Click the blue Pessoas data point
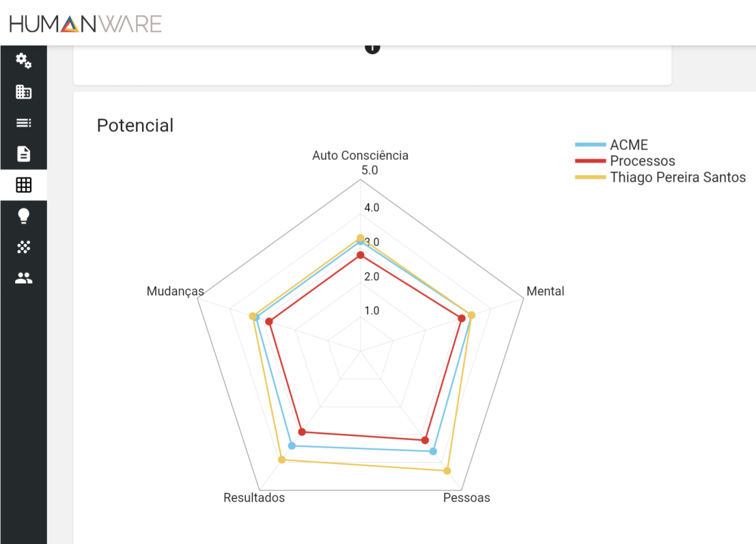Image resolution: width=756 pixels, height=544 pixels. point(433,451)
